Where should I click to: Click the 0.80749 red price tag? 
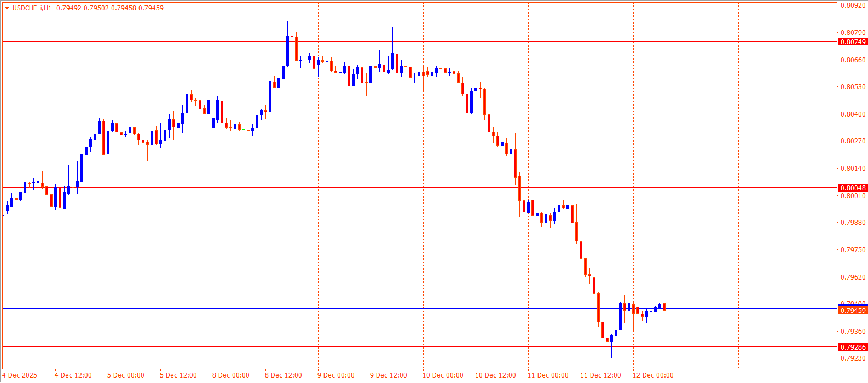click(853, 42)
